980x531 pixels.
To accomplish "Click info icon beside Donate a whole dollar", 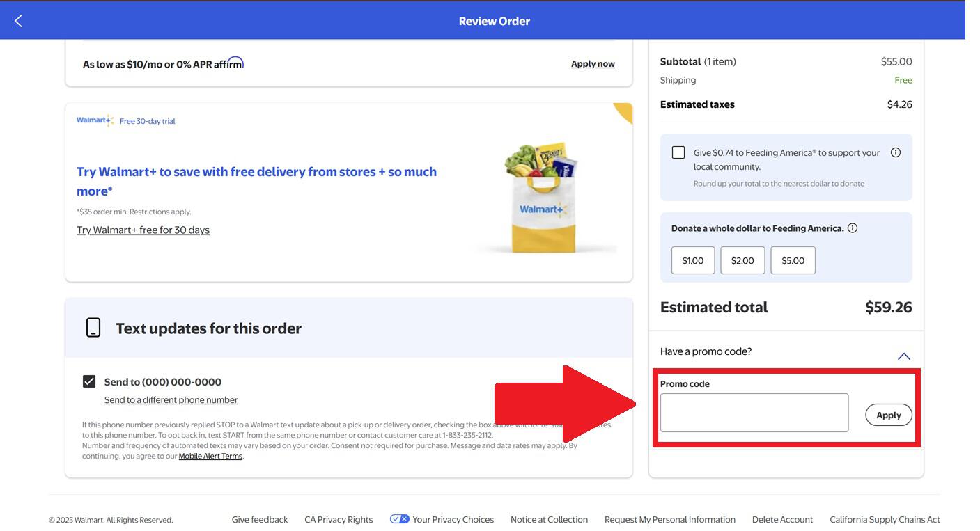I will 853,228.
